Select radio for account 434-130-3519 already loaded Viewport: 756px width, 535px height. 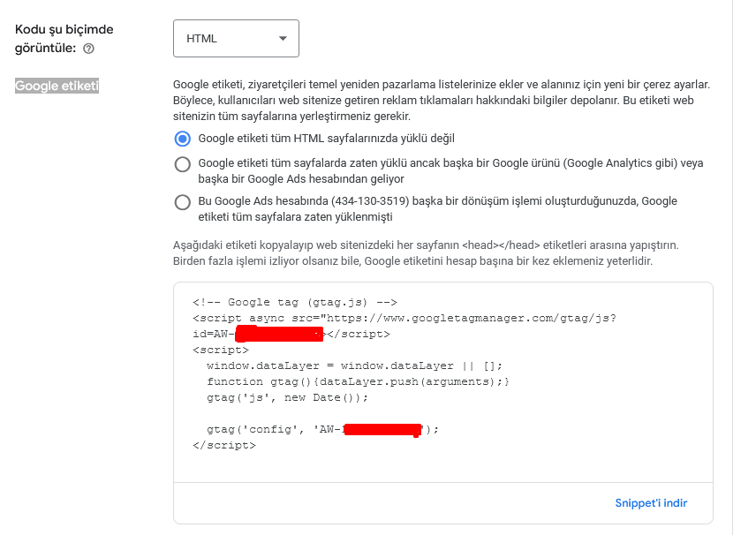(182, 202)
